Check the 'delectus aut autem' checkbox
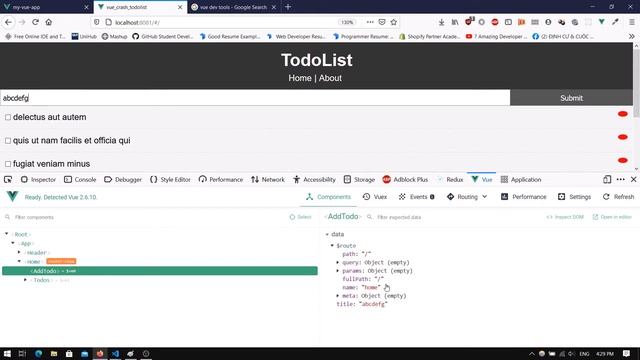 tap(8, 117)
